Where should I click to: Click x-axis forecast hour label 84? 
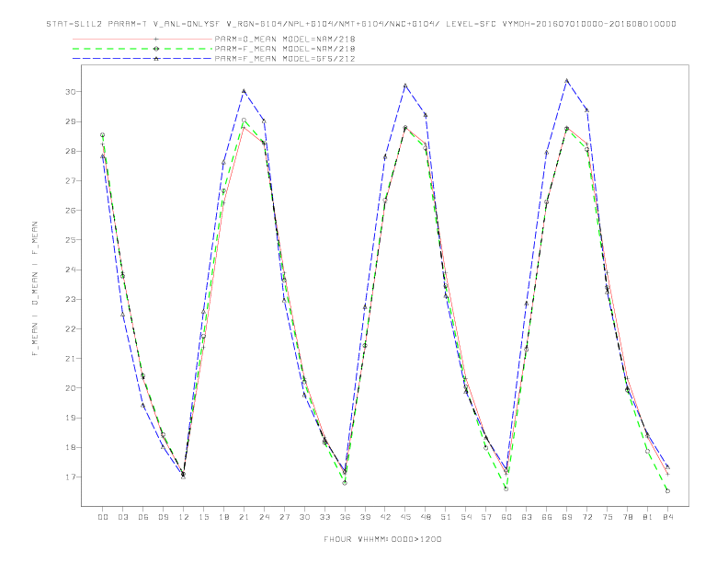click(667, 517)
